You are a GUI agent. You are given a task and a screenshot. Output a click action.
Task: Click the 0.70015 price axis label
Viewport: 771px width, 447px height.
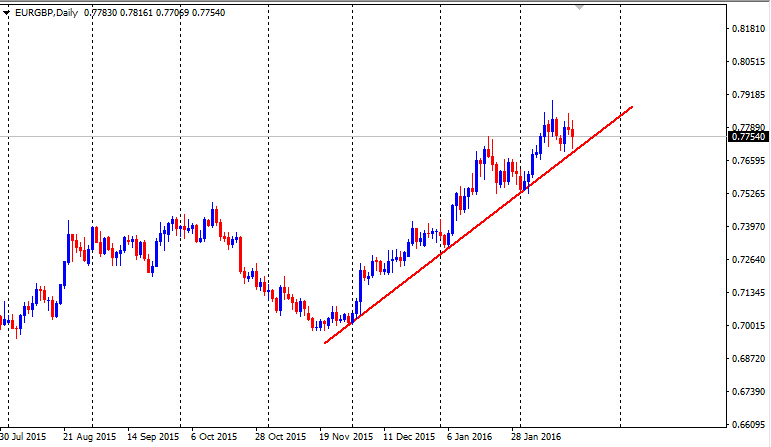tap(749, 326)
